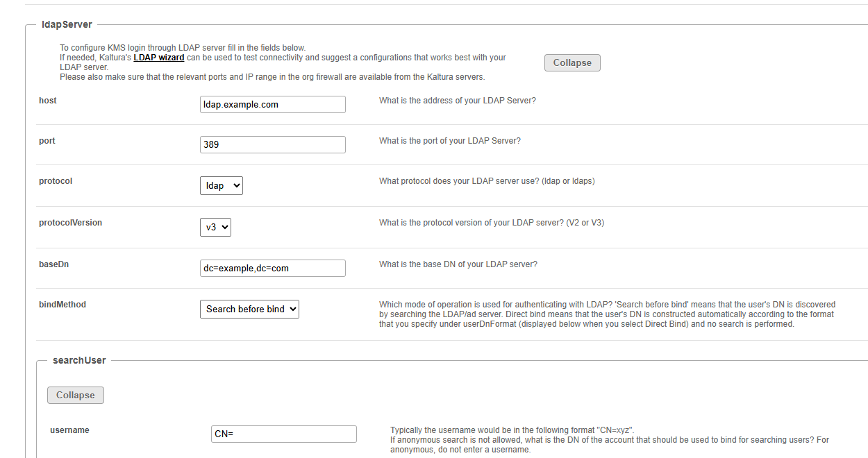
Task: Expand the protocolVersion v3 dropdown
Action: pos(215,227)
